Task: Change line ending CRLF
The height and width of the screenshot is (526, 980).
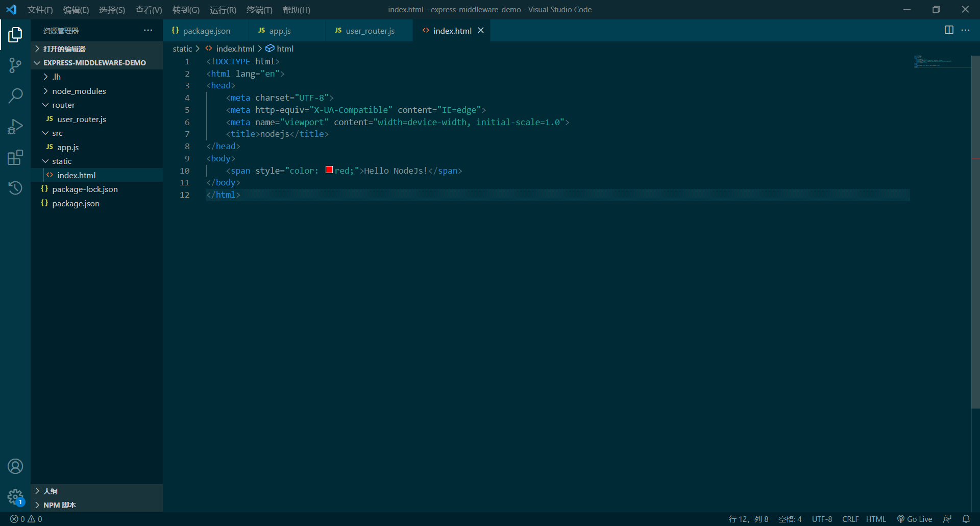Action: [850, 519]
